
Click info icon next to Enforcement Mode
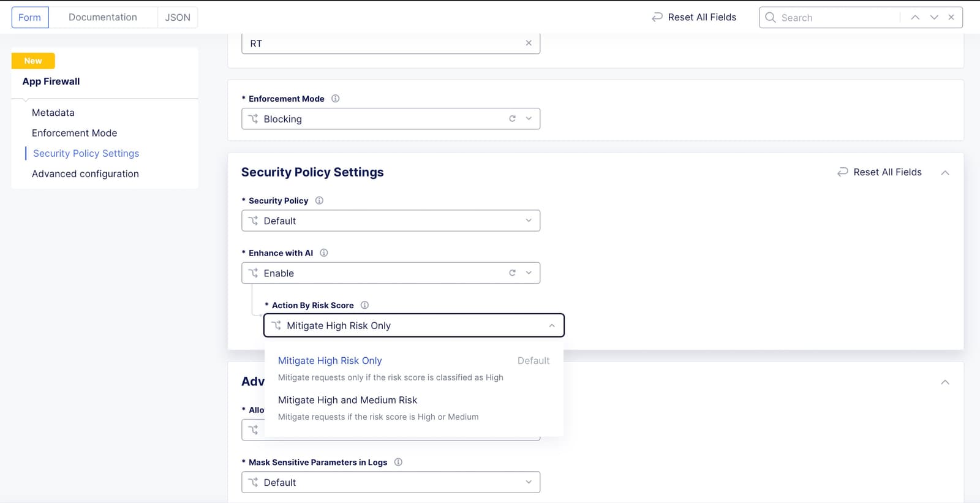pyautogui.click(x=335, y=99)
